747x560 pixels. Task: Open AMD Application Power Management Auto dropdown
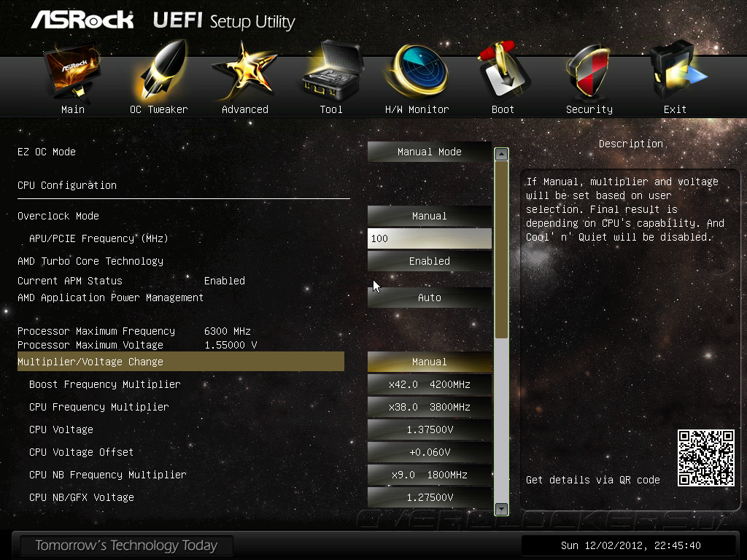point(429,297)
